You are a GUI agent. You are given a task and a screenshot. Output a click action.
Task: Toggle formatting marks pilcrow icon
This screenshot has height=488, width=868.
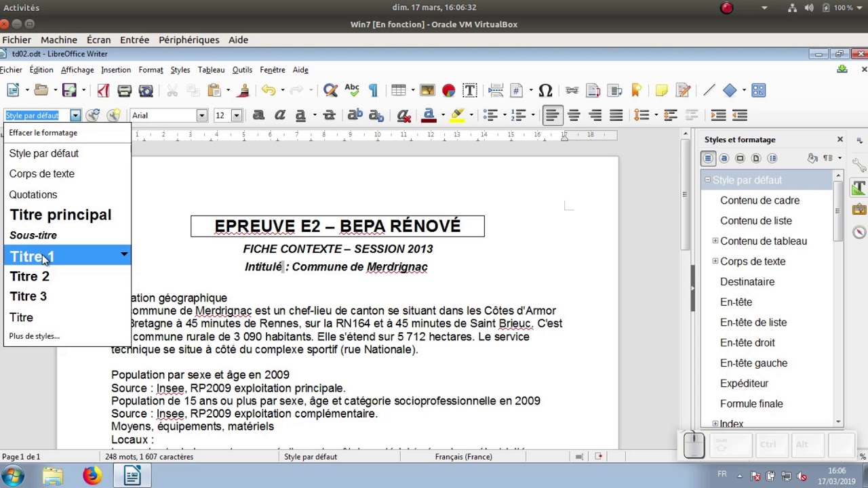(373, 90)
